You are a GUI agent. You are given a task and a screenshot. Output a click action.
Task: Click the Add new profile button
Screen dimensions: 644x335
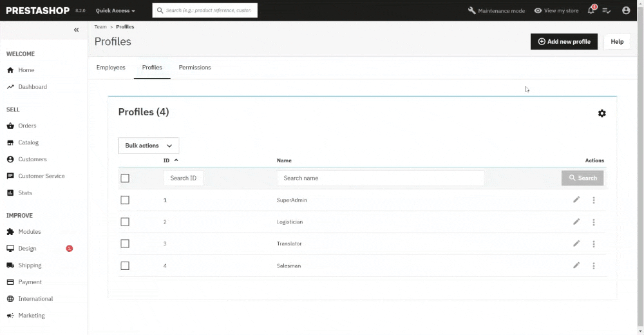point(564,41)
